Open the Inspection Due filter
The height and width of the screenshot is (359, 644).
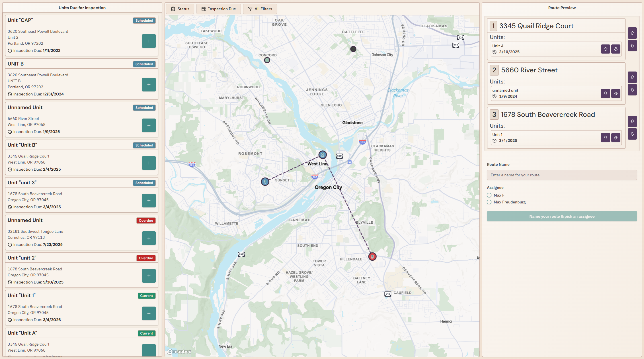219,9
